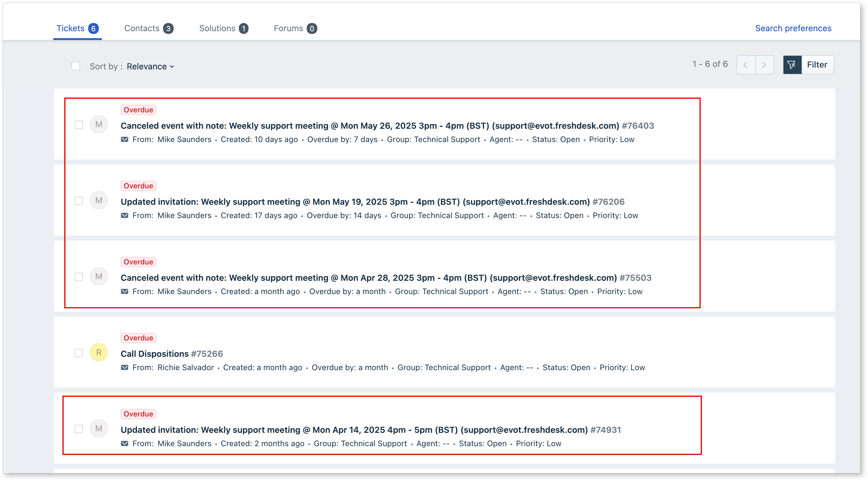Select checkbox for ticket #76403
Screen dimensions: 868x481
[79, 125]
